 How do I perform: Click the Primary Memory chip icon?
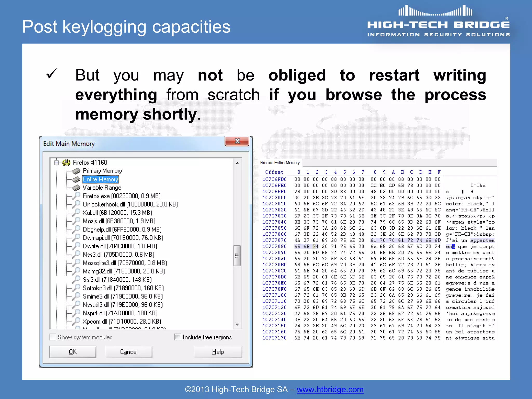coord(76,171)
